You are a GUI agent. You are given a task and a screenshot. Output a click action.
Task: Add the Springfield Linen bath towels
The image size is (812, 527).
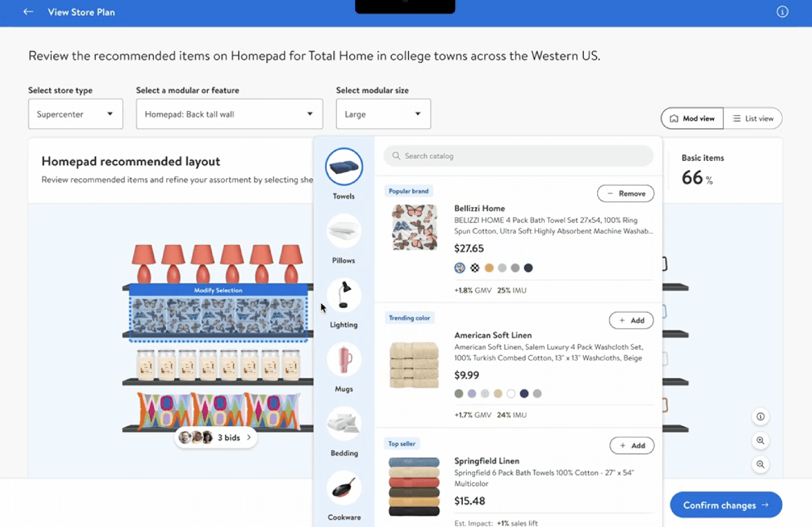tap(632, 446)
